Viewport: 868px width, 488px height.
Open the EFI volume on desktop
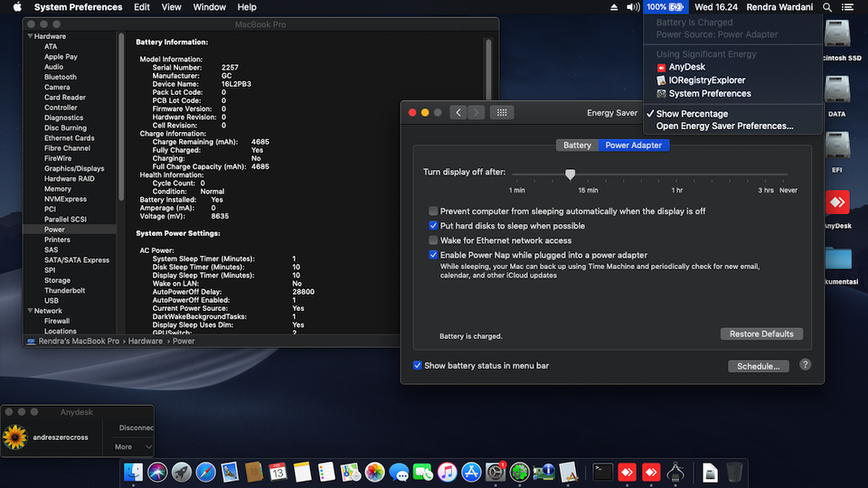click(837, 145)
